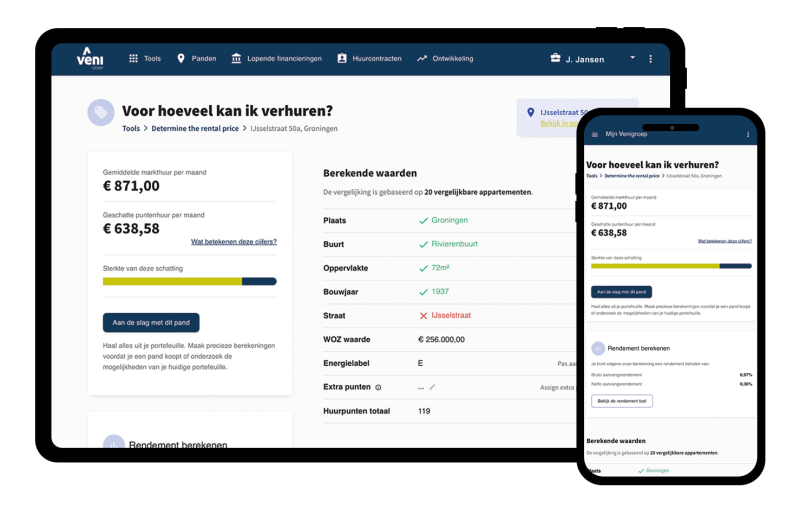Click the contract icon beside Huurcontracten
The height and width of the screenshot is (515, 800).
pos(342,59)
